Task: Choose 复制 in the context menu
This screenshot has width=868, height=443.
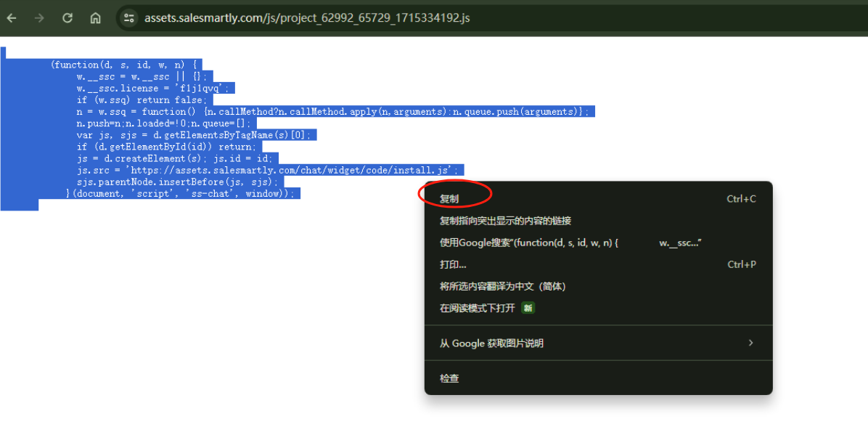Action: coord(598,199)
